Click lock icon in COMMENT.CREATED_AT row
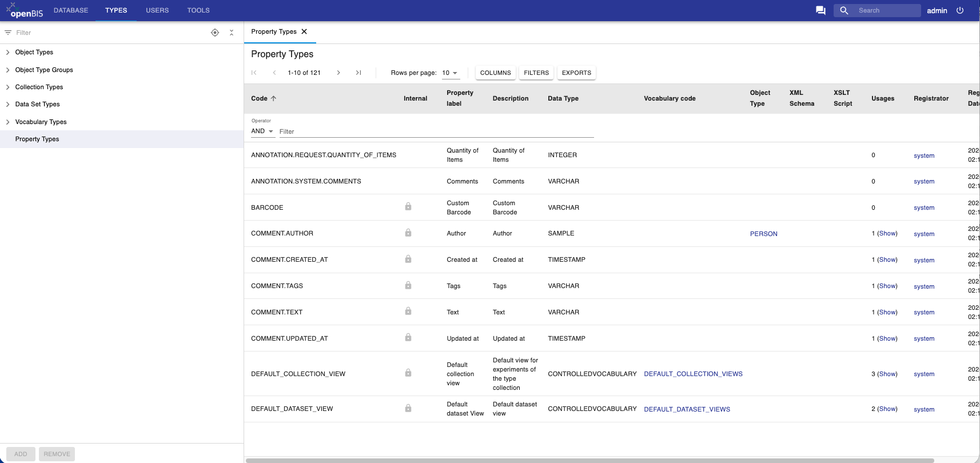980x463 pixels. (x=408, y=259)
